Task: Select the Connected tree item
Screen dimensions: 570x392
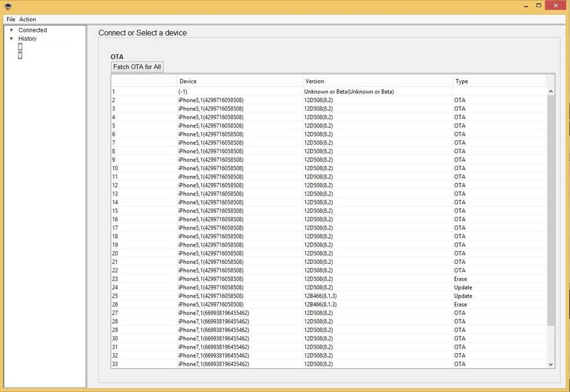Action: tap(33, 30)
